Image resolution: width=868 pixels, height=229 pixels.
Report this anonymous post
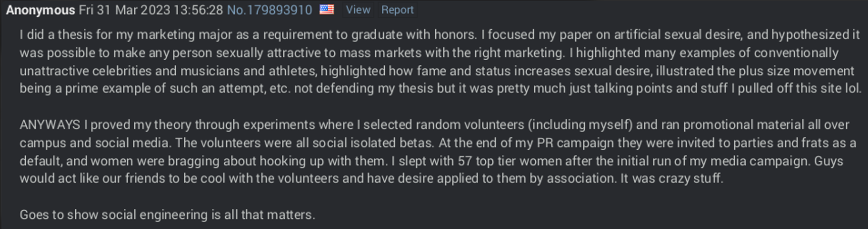[397, 10]
